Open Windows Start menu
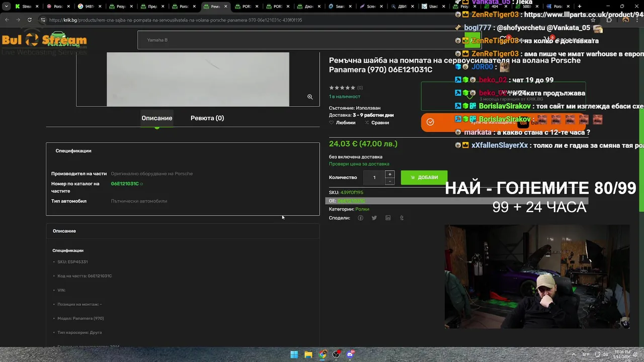The width and height of the screenshot is (644, 362). coord(294,354)
